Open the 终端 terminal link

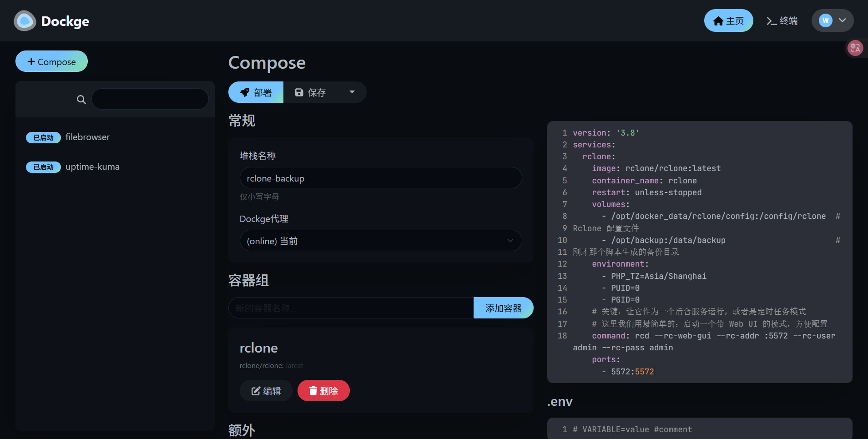782,20
